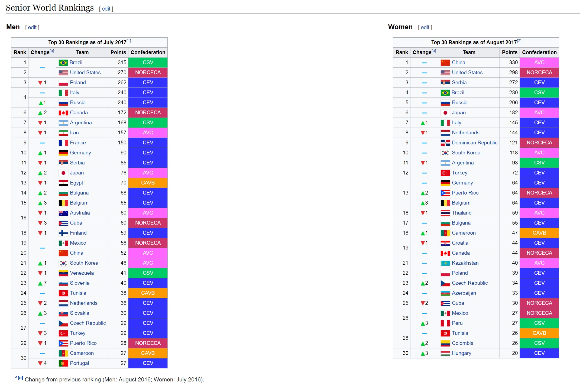The height and width of the screenshot is (392, 580).
Task: Open Cameroon link in Women table
Action: tap(464, 233)
